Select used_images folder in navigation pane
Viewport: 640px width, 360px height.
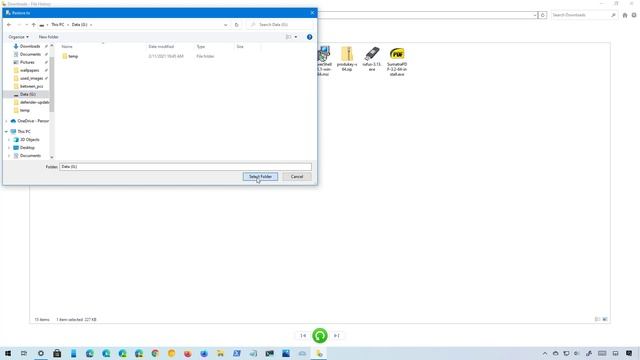click(x=31, y=78)
